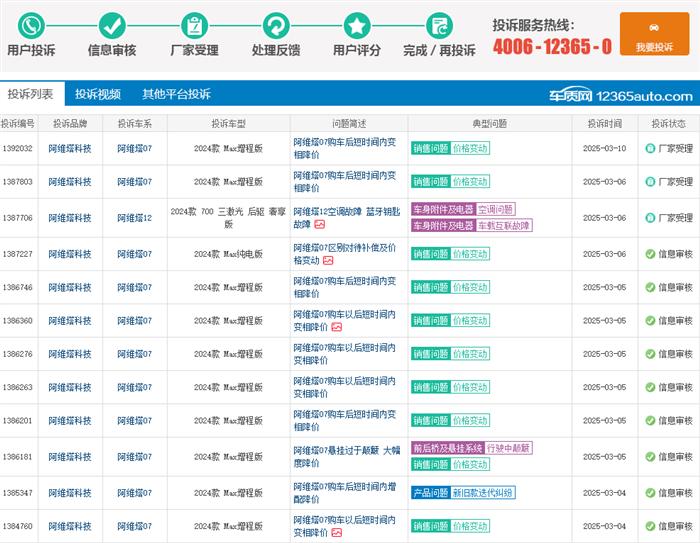700x543 pixels.
Task: Click image icon in complaint 1387227 description
Action: pyautogui.click(x=328, y=260)
